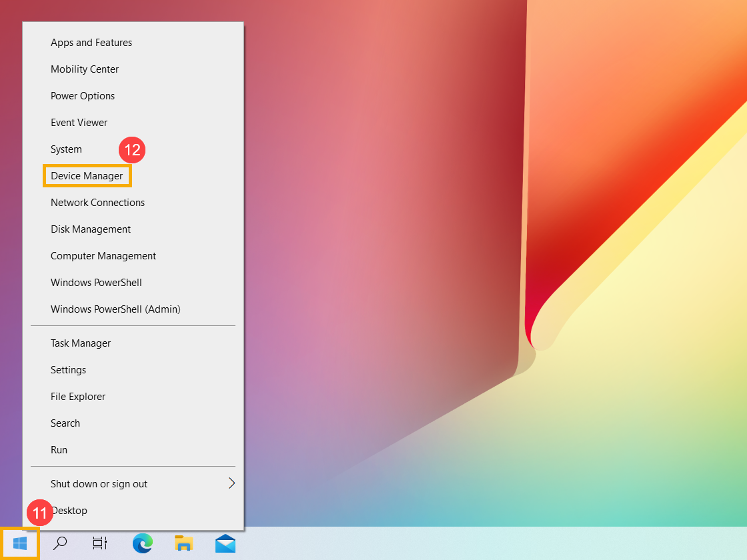Open Disk Management
The height and width of the screenshot is (560, 747).
click(91, 229)
